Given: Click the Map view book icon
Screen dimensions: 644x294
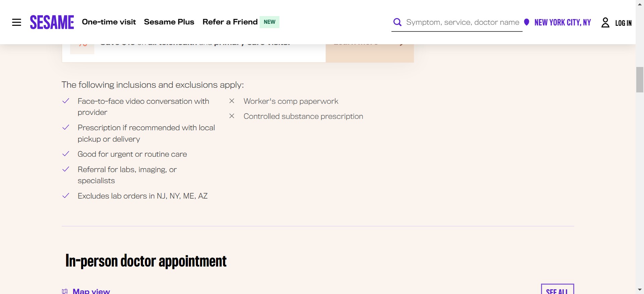Looking at the screenshot, I should click(x=65, y=291).
